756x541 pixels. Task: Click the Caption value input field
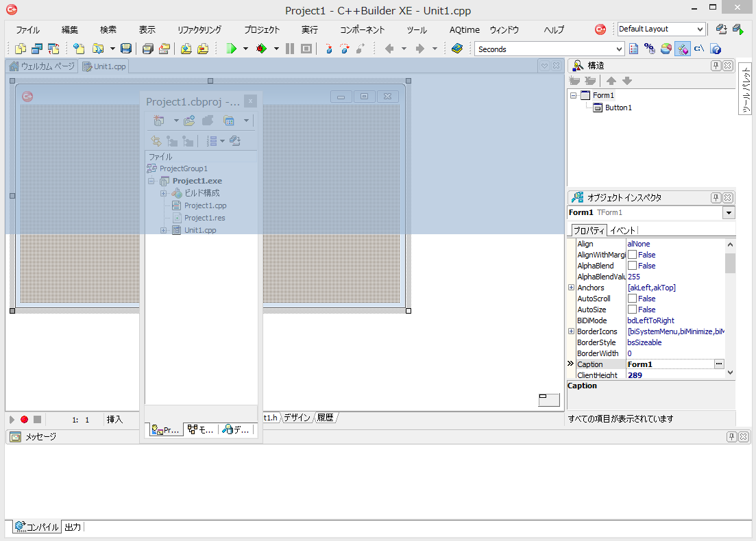668,364
